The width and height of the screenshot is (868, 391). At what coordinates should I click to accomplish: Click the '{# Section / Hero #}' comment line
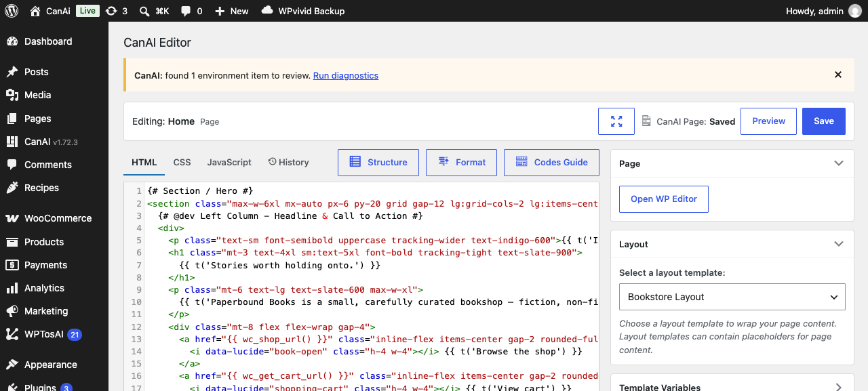pyautogui.click(x=200, y=191)
